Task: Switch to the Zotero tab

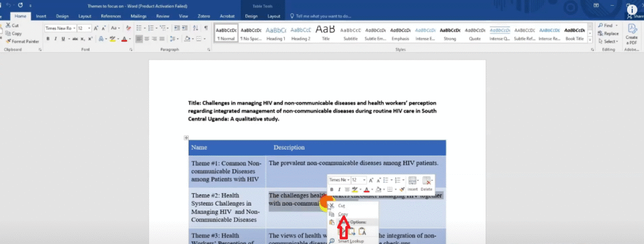Action: point(204,16)
